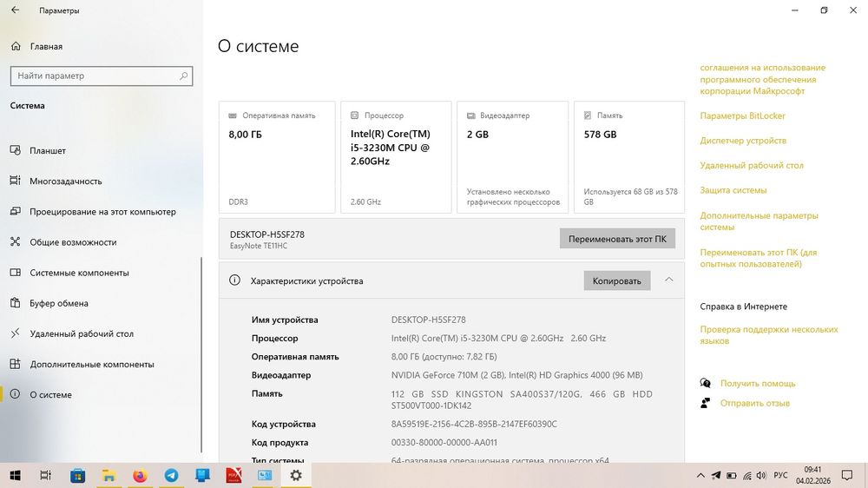Viewport: 868px width, 488px height.
Task: Open Дополнительные параметры системы link
Action: click(759, 221)
